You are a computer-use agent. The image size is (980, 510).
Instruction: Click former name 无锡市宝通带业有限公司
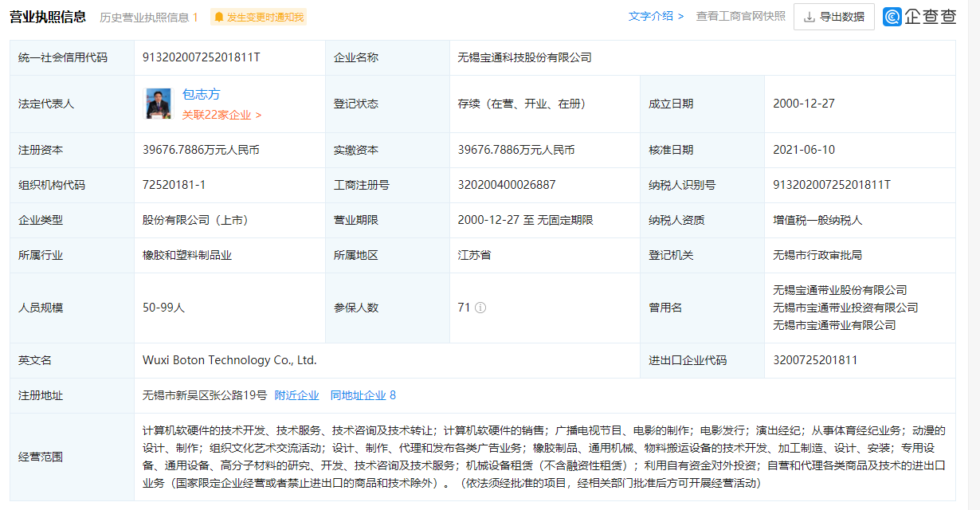(834, 325)
